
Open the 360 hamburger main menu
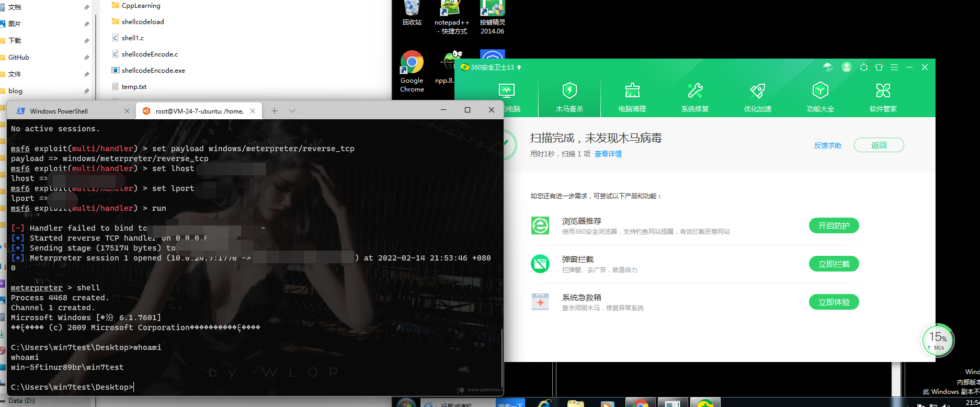(894, 67)
